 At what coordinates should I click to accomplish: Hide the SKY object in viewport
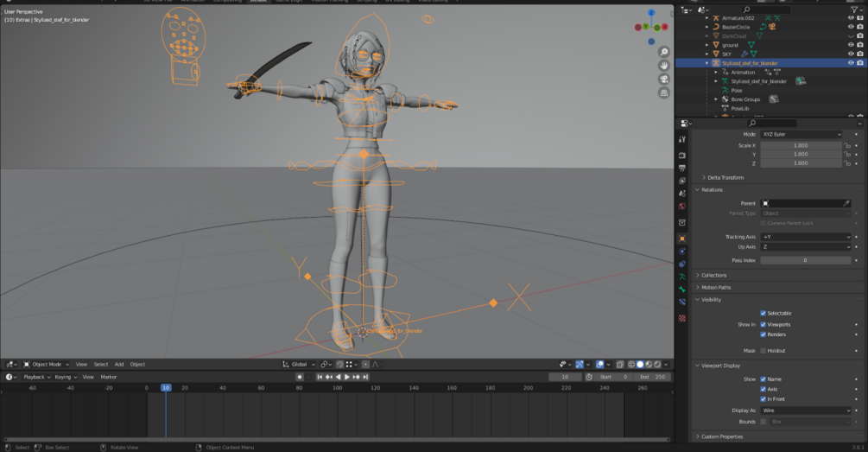point(851,54)
